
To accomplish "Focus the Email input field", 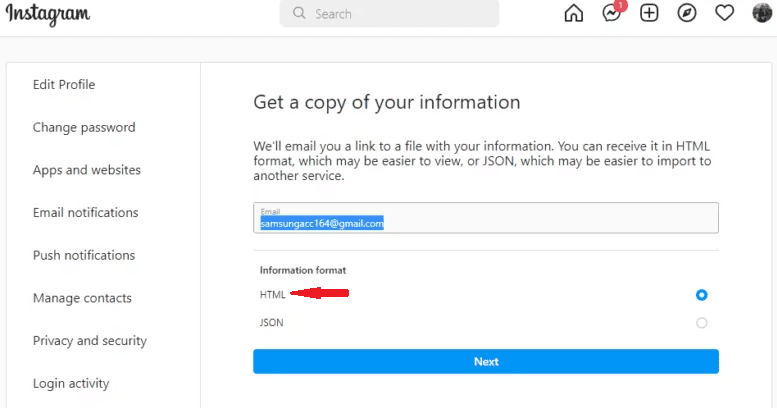I will pyautogui.click(x=486, y=218).
